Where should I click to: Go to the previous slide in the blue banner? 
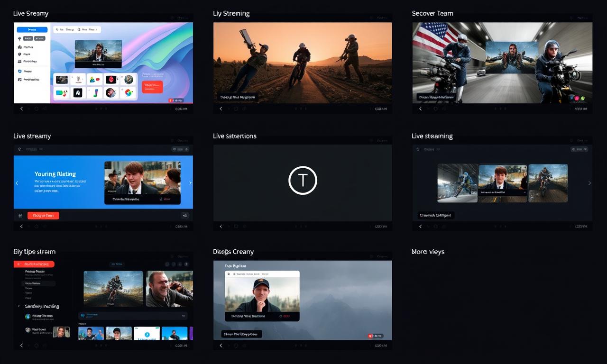click(x=17, y=183)
